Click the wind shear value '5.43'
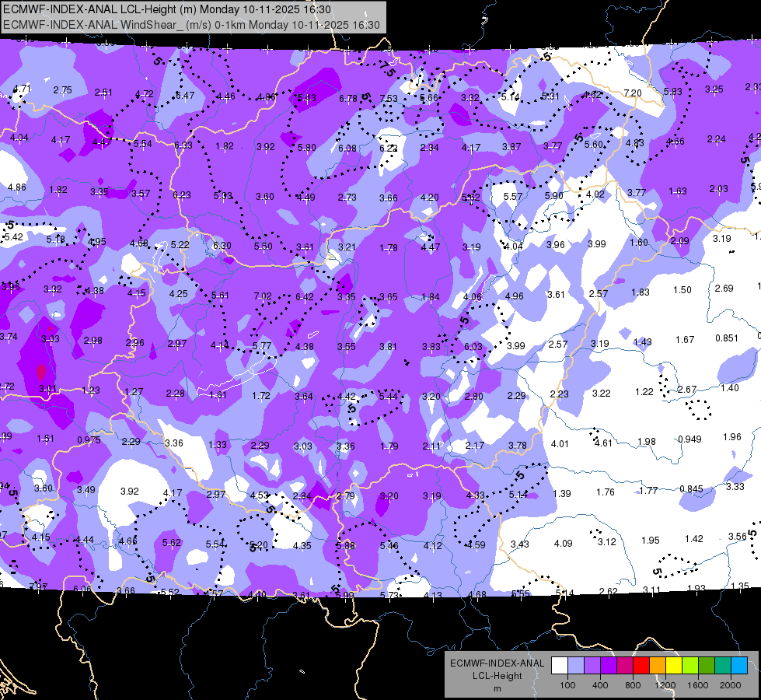Screen dimensions: 761x700 click(x=307, y=98)
